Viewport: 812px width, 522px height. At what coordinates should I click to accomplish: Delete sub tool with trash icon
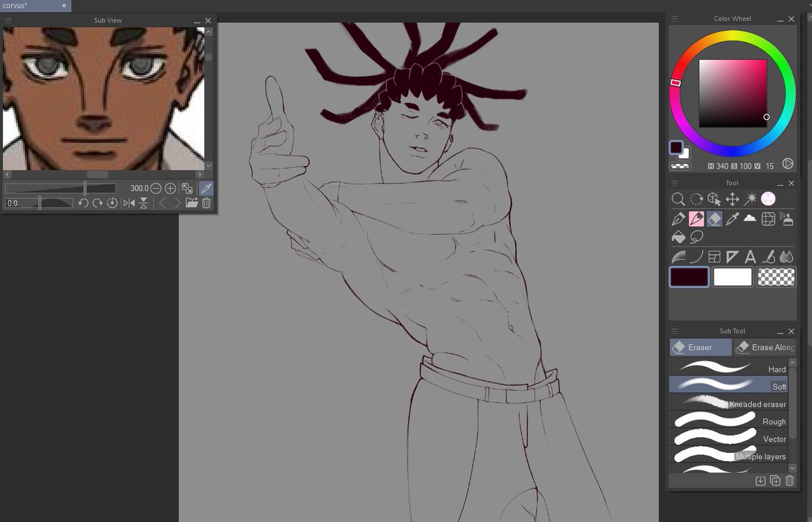[789, 481]
